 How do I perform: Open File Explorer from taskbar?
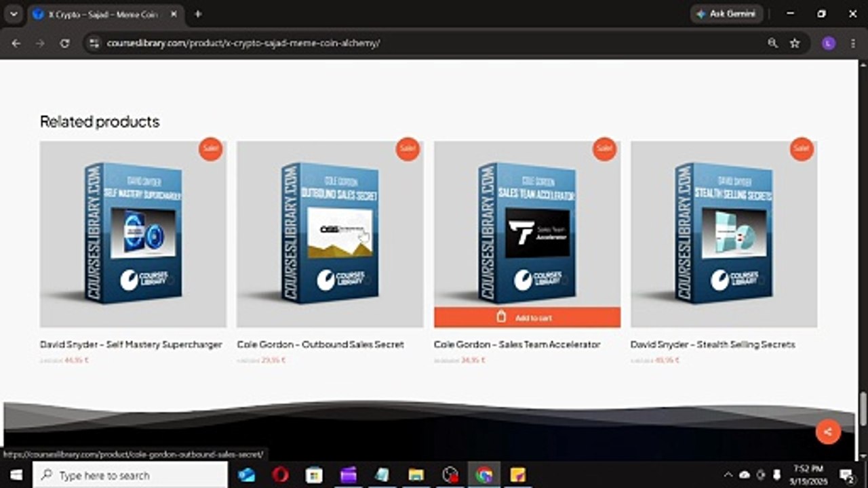coord(416,475)
